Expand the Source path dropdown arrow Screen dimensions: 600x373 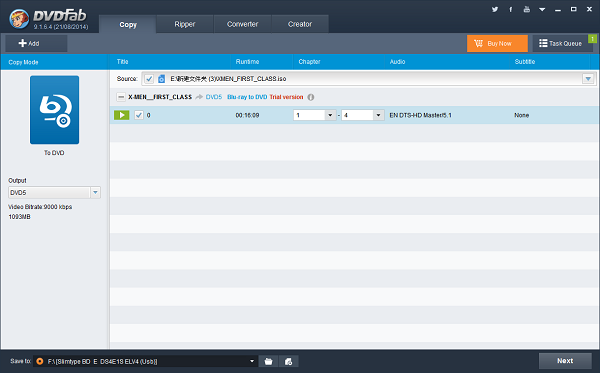pos(588,79)
